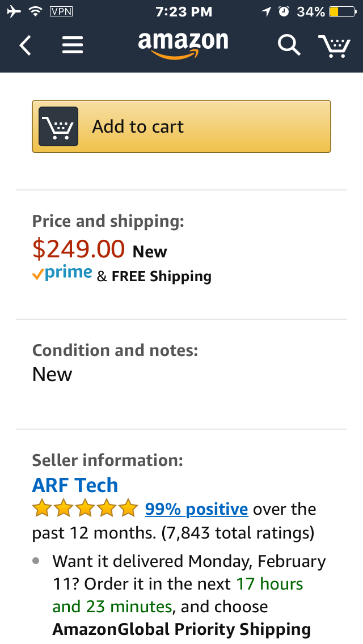Tap the VPN status indicator
Screen dimensions: 363x644
pyautogui.click(x=61, y=11)
